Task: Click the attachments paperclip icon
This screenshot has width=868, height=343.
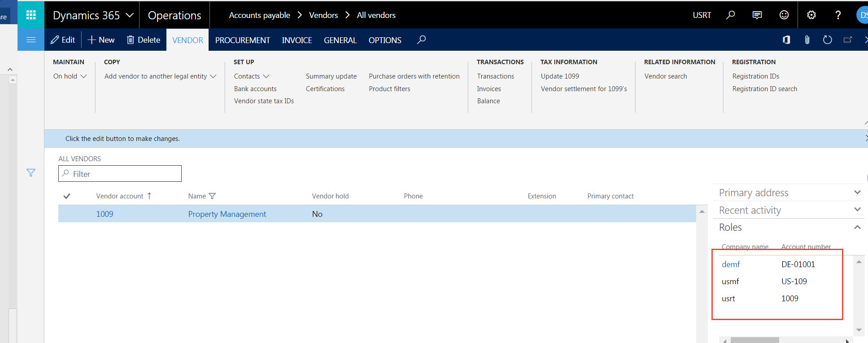Action: point(807,40)
